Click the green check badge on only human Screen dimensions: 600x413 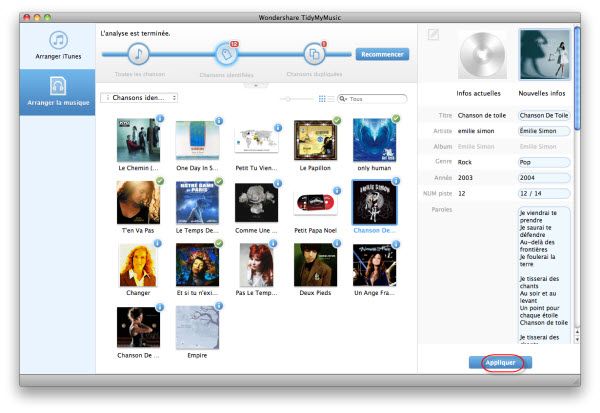[396, 119]
